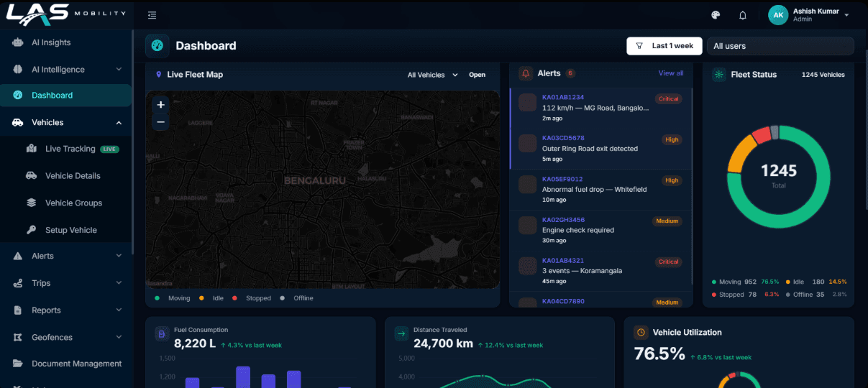The image size is (868, 388).
Task: Click the Last 1 week filter button
Action: pyautogui.click(x=664, y=46)
